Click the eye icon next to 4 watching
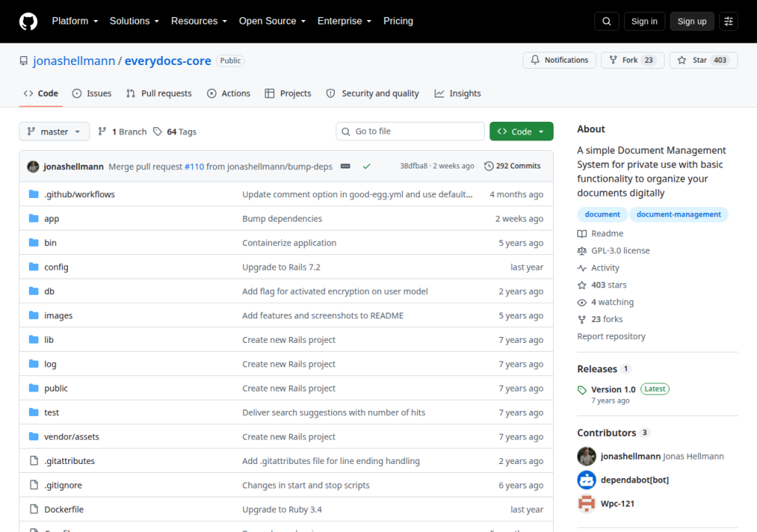 click(x=582, y=302)
